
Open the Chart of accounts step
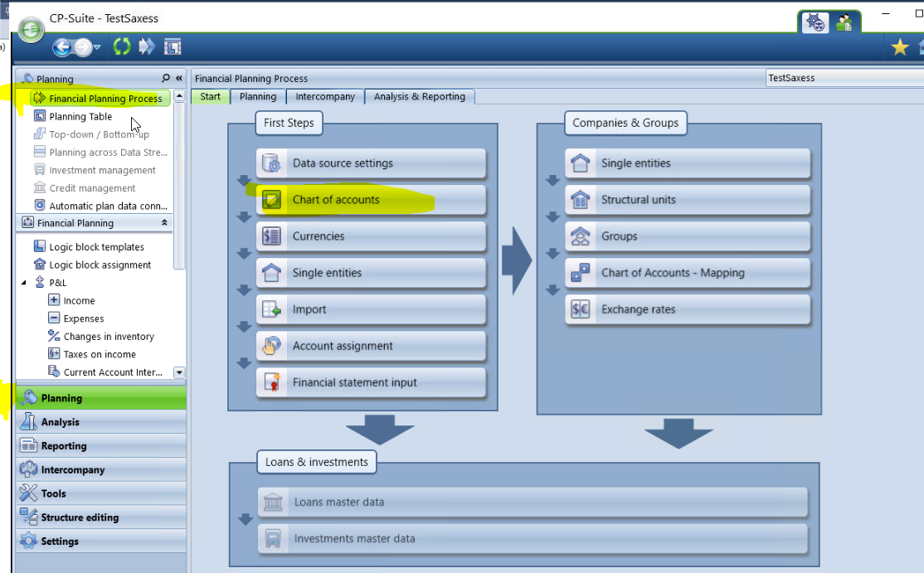(x=371, y=200)
